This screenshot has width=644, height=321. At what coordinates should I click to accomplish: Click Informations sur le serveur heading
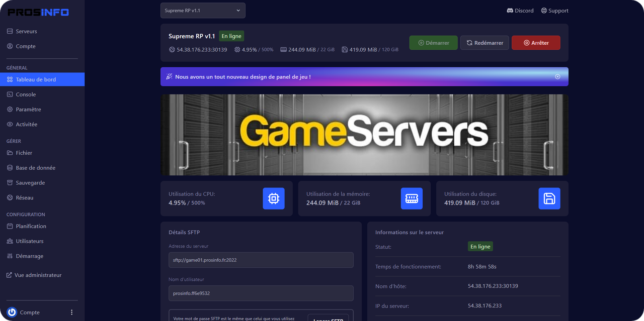tap(410, 232)
